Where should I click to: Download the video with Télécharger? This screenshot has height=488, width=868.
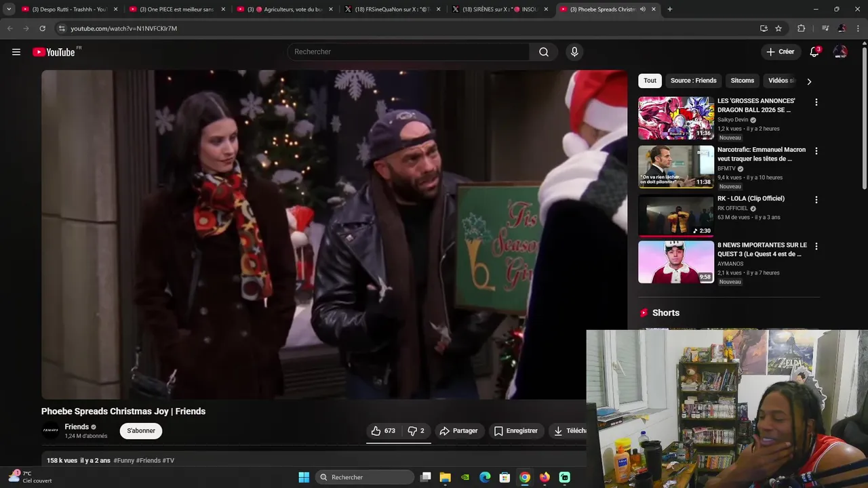click(568, 430)
